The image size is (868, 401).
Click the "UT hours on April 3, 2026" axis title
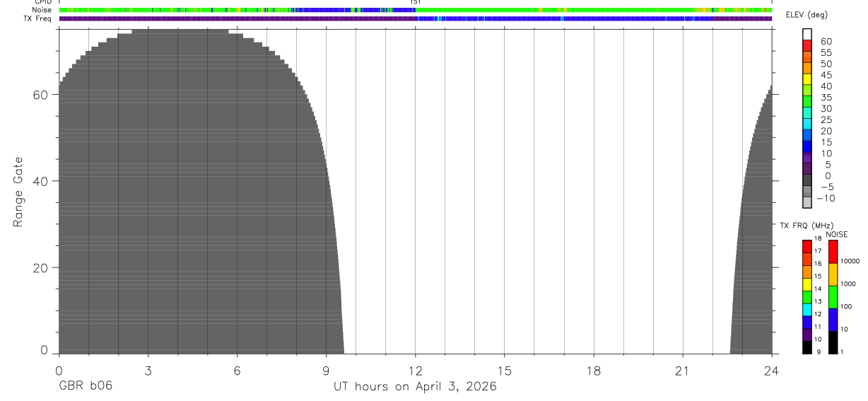pos(415,387)
